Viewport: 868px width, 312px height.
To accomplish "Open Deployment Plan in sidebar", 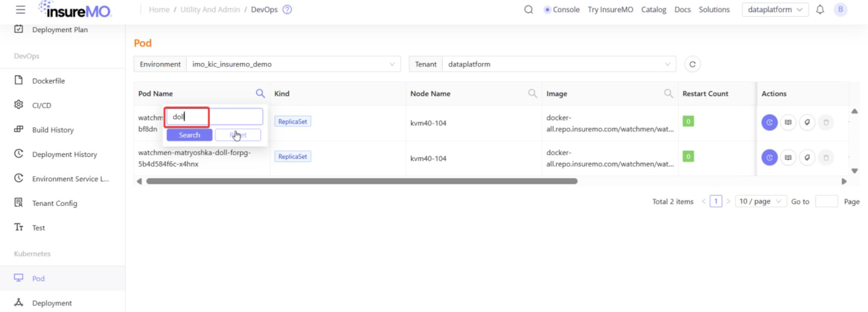I will (x=60, y=29).
